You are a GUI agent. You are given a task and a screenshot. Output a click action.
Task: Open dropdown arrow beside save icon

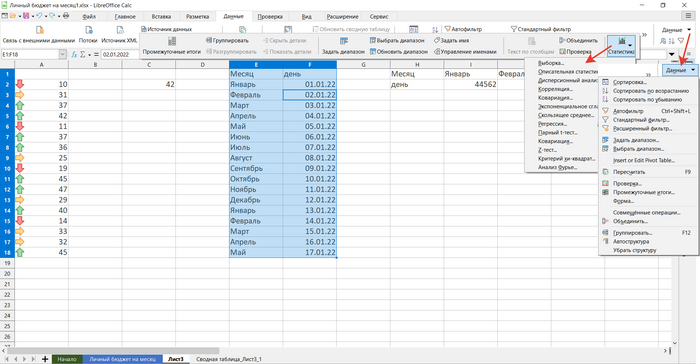(32, 16)
